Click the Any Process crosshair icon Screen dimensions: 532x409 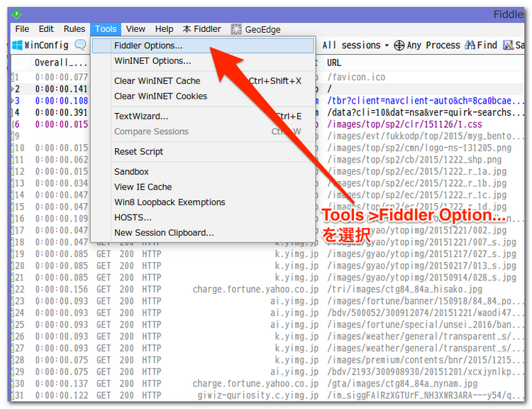[399, 45]
